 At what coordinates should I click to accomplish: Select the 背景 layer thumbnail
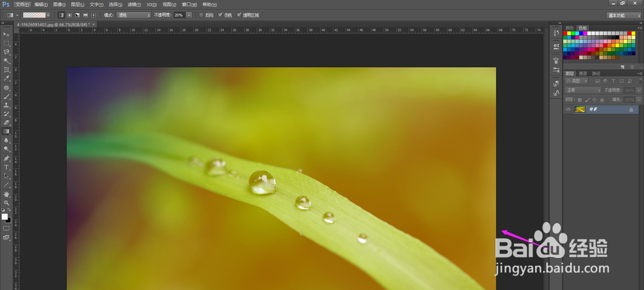point(580,110)
